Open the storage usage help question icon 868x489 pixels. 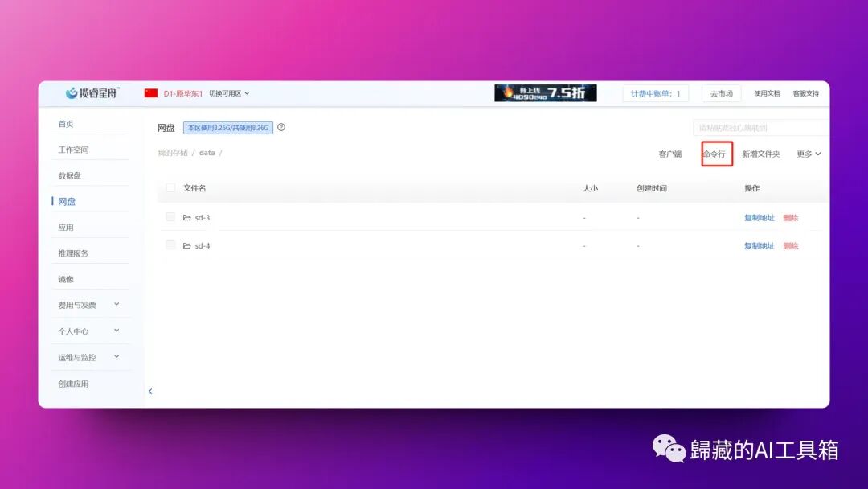pyautogui.click(x=281, y=127)
